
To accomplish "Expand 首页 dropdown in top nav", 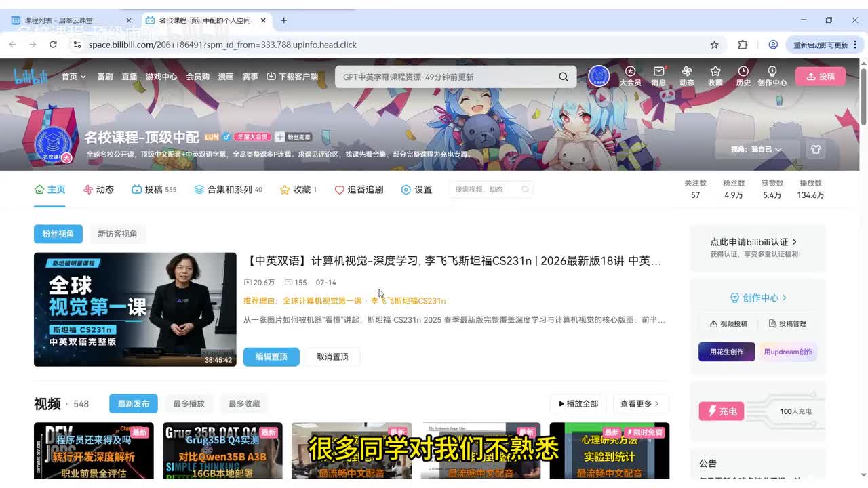I will coord(74,77).
